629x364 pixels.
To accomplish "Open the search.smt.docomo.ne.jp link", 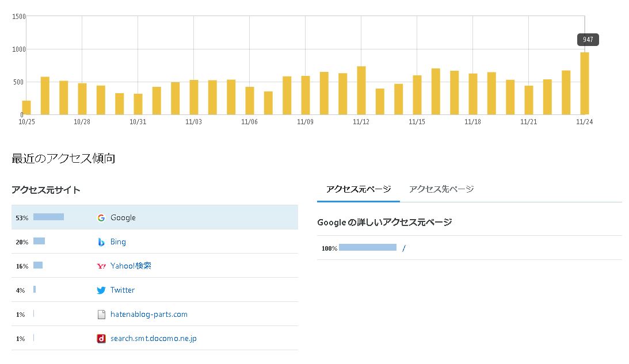I will 153,338.
